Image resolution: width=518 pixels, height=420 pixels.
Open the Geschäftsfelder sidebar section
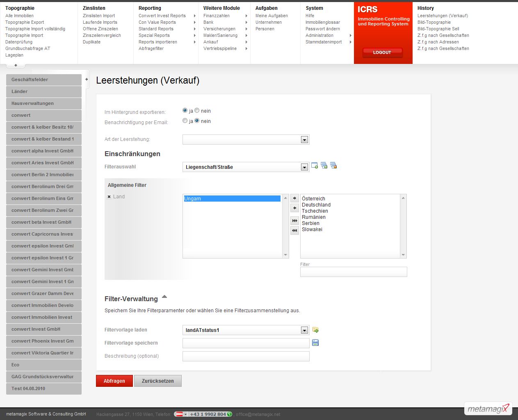pos(44,79)
